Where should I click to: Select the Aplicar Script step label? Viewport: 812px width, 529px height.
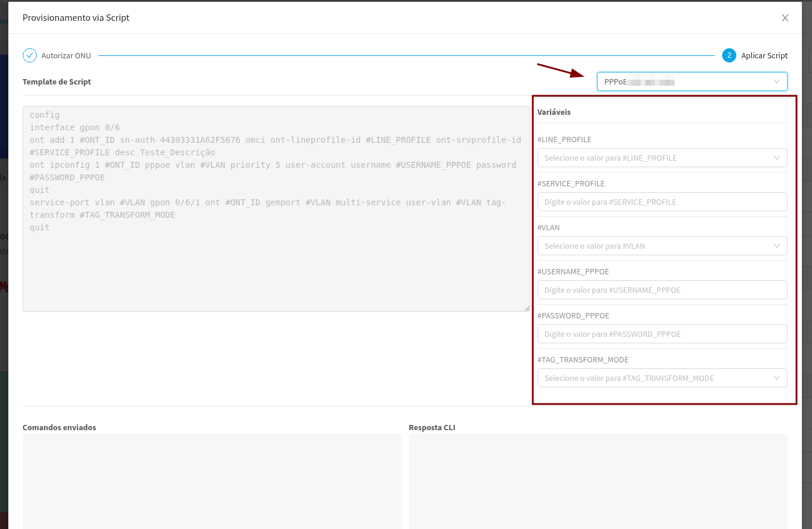pos(764,56)
